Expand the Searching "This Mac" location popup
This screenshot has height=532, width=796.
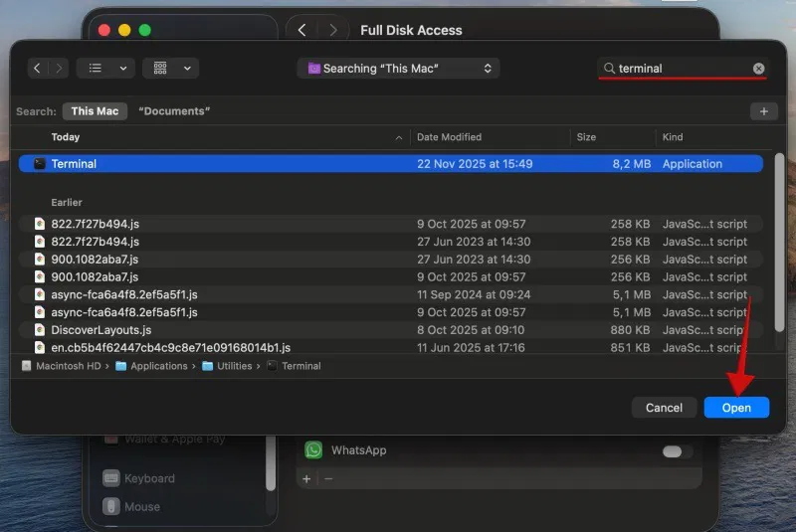coord(398,69)
